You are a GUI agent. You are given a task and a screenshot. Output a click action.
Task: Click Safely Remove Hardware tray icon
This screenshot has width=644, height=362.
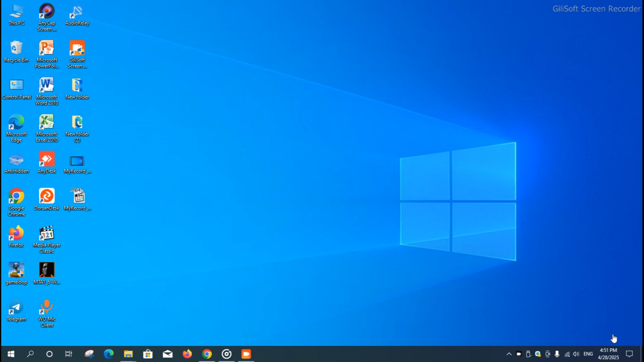click(528, 354)
